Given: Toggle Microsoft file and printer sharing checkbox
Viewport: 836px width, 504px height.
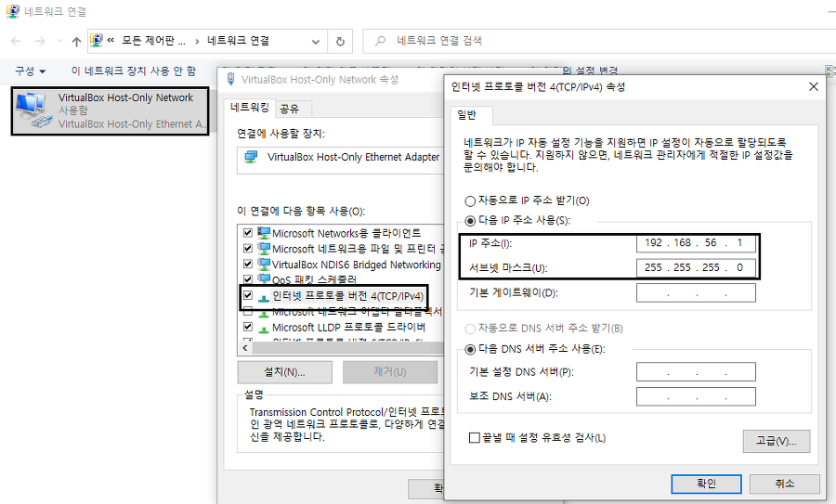Looking at the screenshot, I should (x=247, y=248).
